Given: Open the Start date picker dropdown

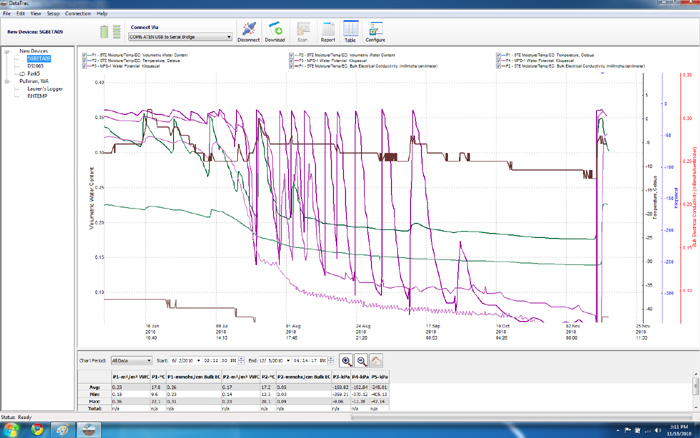Looking at the screenshot, I should 199,361.
